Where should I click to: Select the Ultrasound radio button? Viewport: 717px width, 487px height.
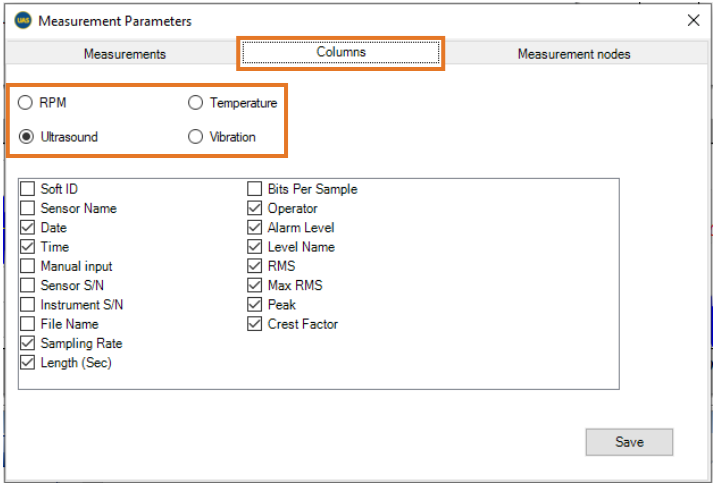point(27,137)
